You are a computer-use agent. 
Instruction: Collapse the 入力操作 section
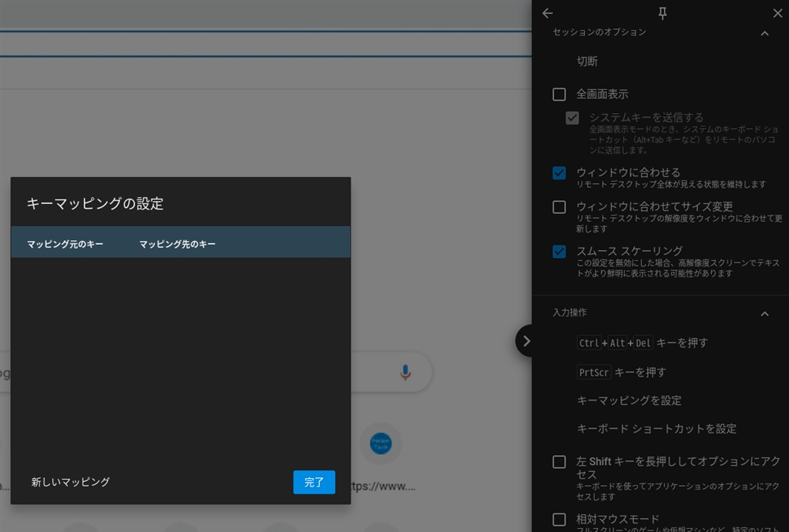(764, 314)
